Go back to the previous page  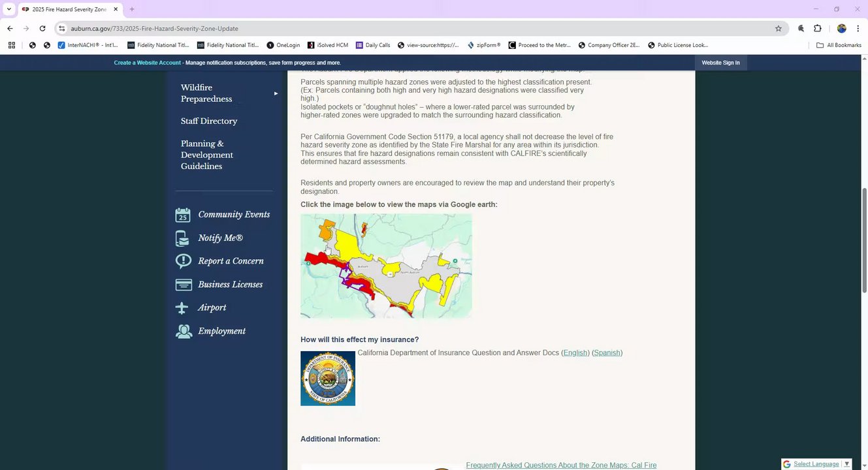coord(10,29)
